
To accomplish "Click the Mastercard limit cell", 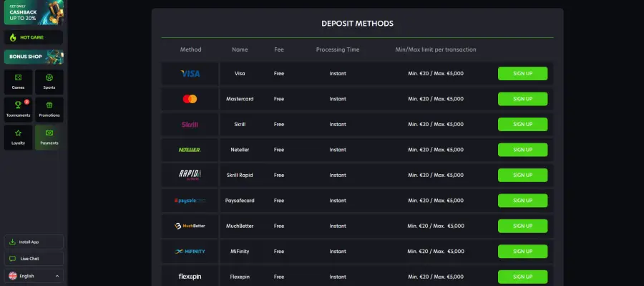I will [x=436, y=99].
